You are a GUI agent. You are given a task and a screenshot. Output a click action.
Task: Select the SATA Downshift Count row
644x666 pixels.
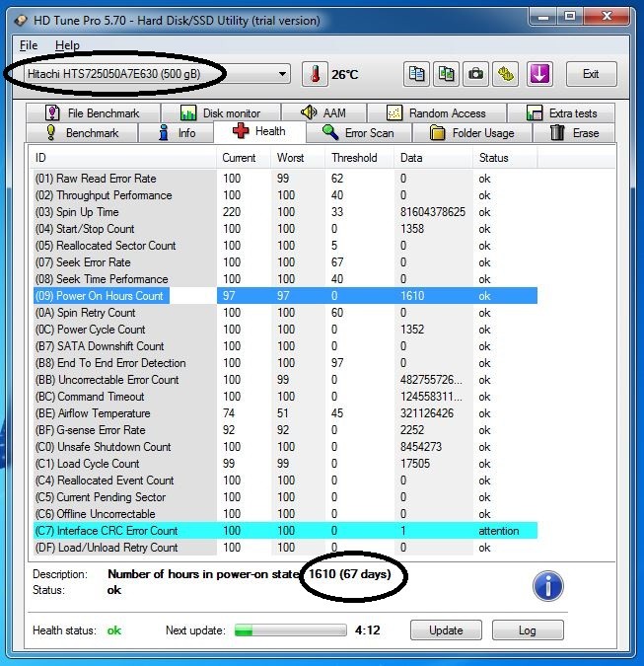click(285, 346)
